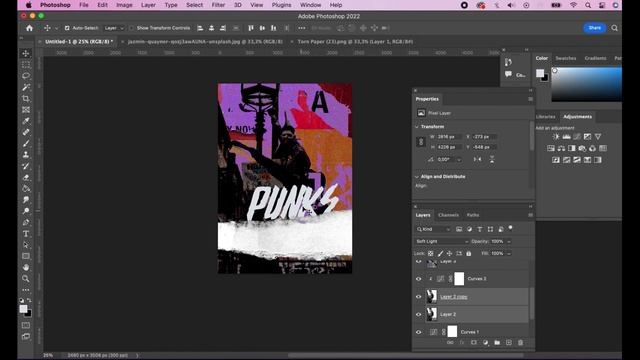Select the Rectangular Marquee tool

pos(26,64)
